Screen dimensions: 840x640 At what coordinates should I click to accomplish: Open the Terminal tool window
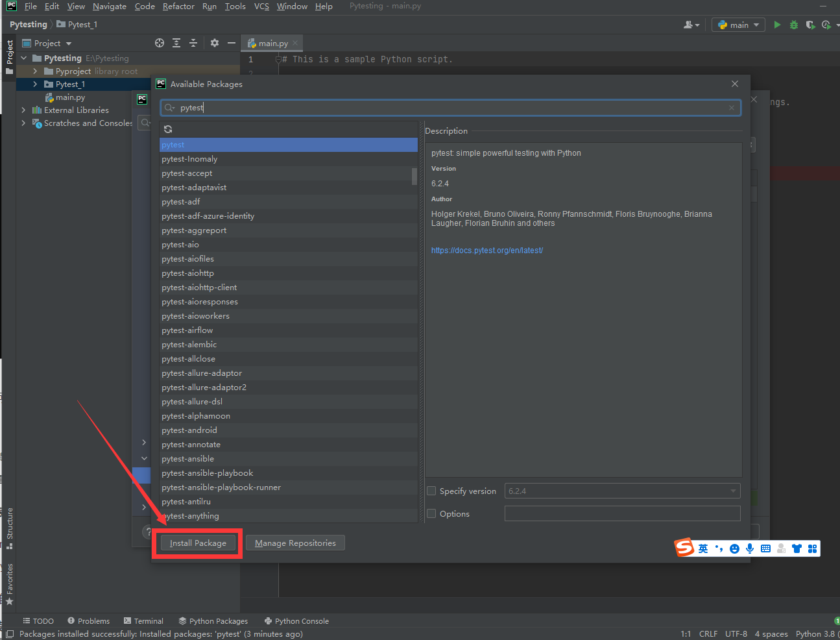point(143,621)
